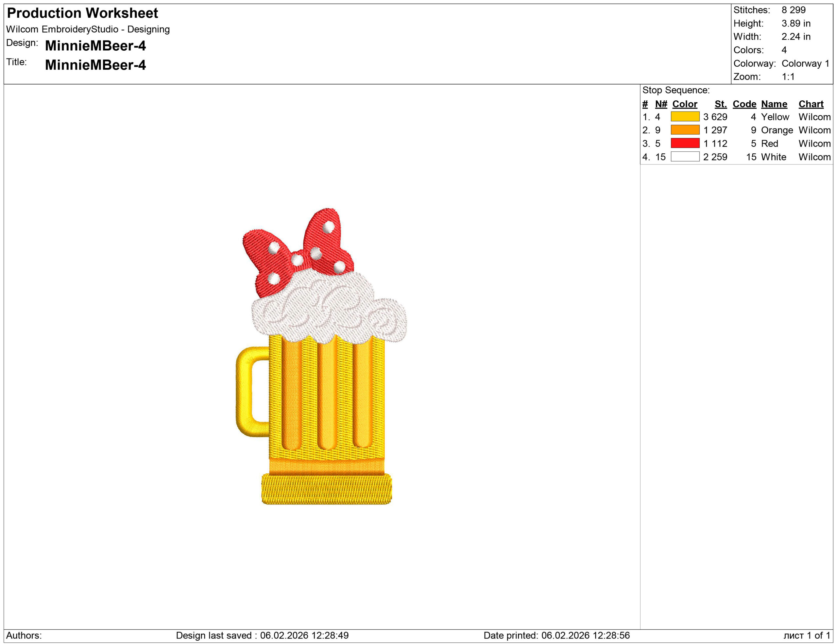The height and width of the screenshot is (644, 837).
Task: Click the Name column header
Action: tap(774, 104)
